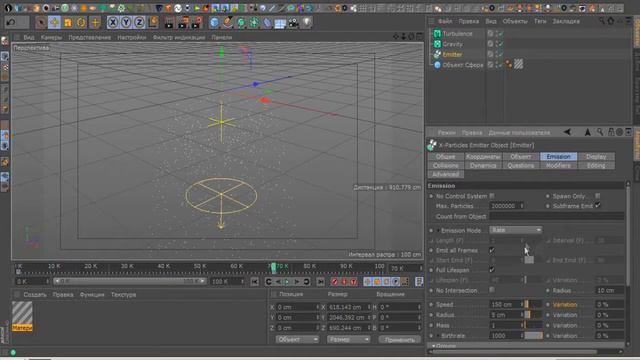Add a Light object

pos(307,22)
